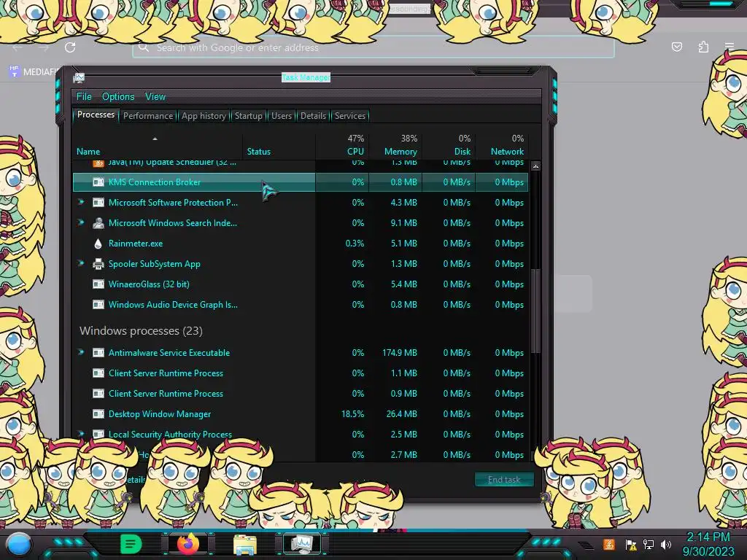Click the 18.5% CPU value

click(352, 414)
